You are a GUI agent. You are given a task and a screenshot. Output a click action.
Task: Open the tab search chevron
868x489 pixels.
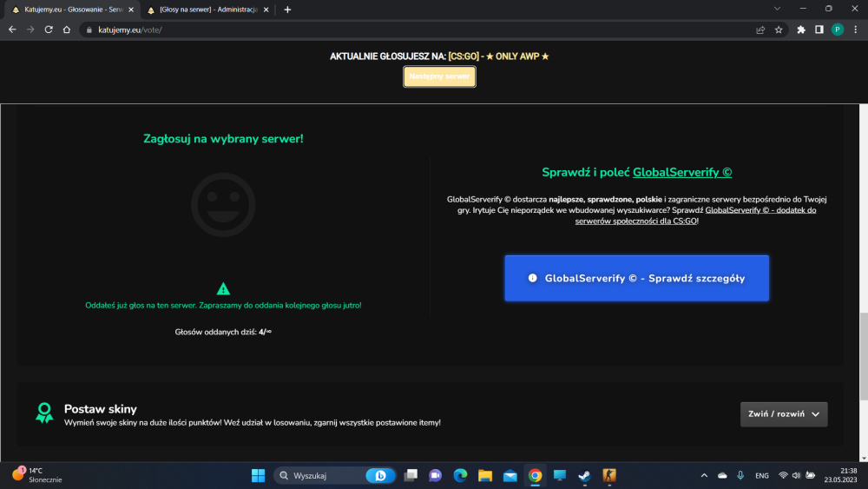[x=777, y=9]
